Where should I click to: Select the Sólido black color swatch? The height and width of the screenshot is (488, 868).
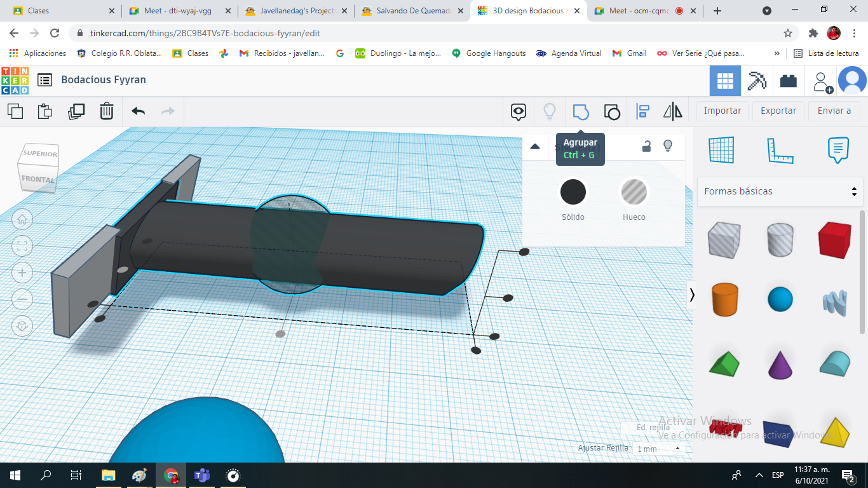tap(573, 192)
